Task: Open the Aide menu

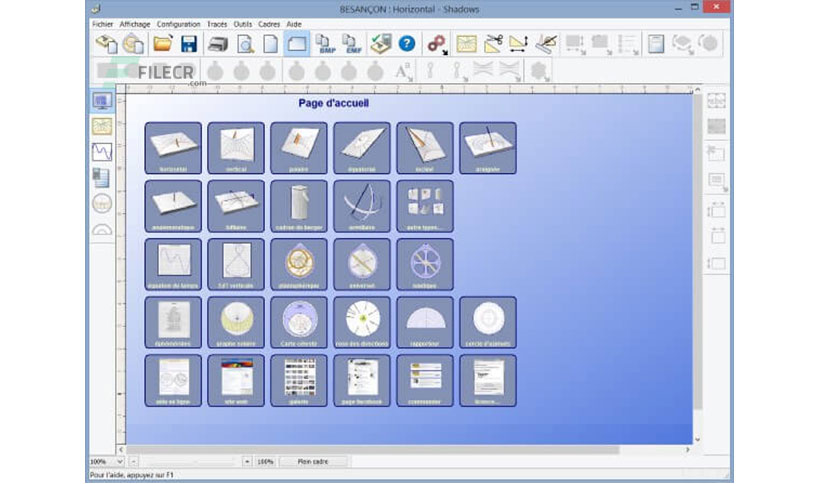Action: (294, 24)
